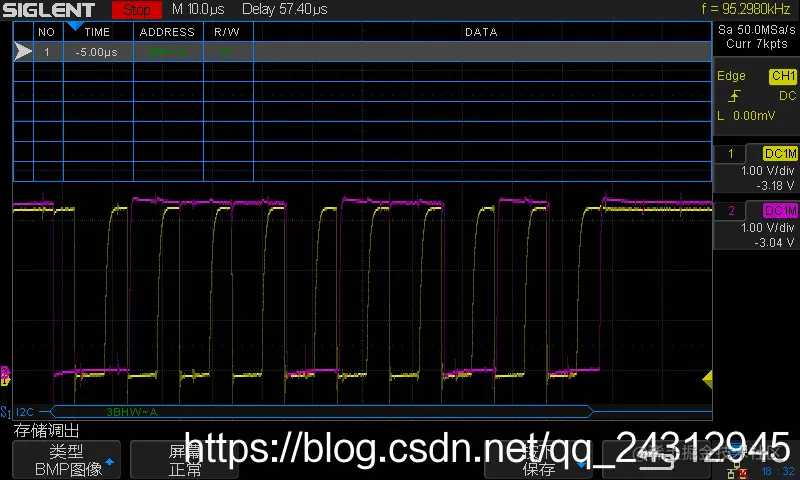This screenshot has height=480, width=800.
Task: Click the magenta DC1M badge for channel 2
Action: tap(780, 211)
